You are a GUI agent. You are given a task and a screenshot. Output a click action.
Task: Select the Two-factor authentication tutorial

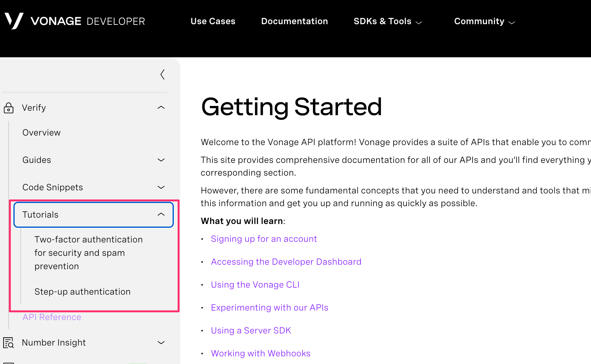pyautogui.click(x=89, y=253)
